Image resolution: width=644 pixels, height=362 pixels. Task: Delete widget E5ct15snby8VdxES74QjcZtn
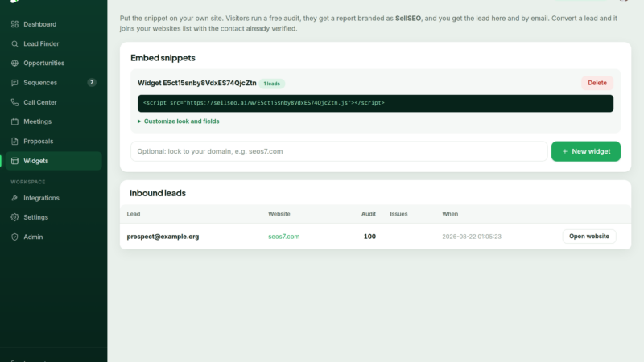click(x=597, y=83)
